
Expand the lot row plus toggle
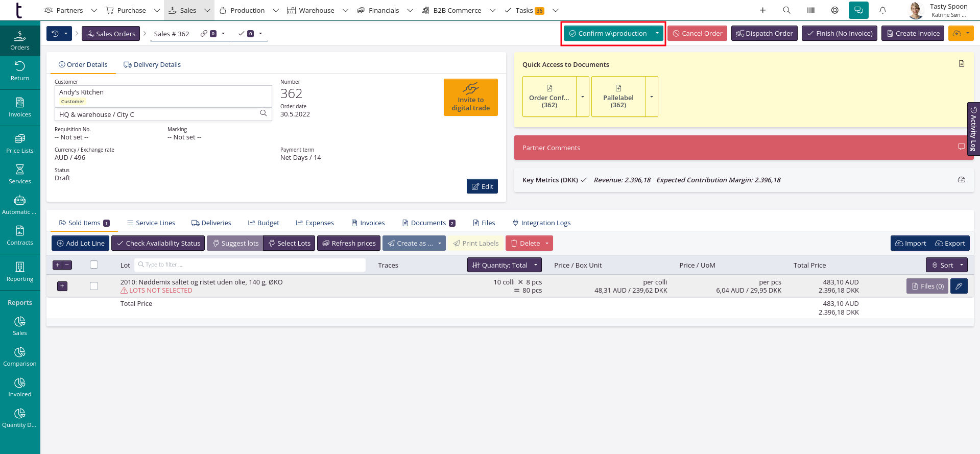point(62,286)
